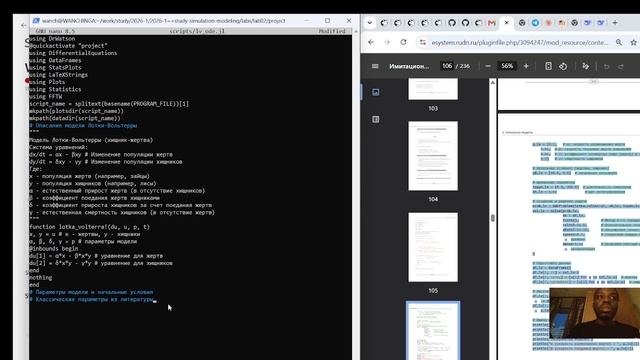Show page thumbnails in PDF sidebar

click(x=376, y=92)
